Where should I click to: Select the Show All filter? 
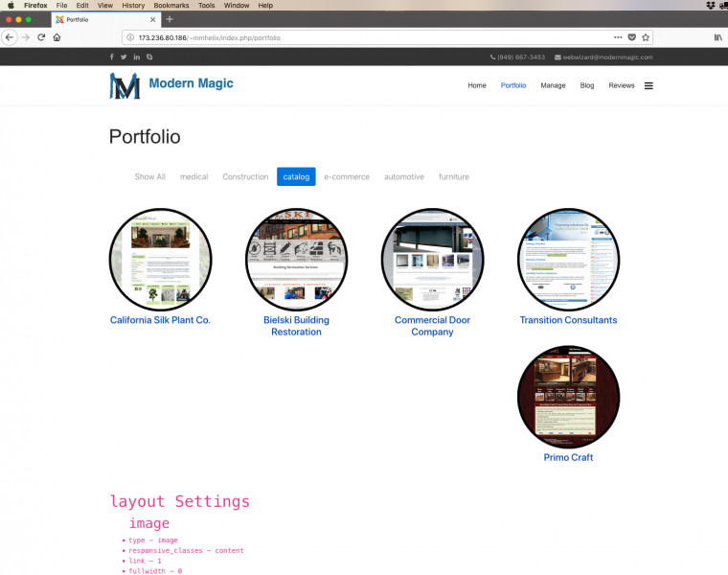pos(149,176)
